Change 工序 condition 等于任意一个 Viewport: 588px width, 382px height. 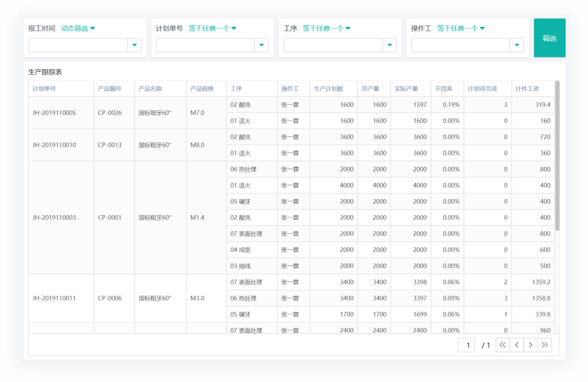click(326, 28)
